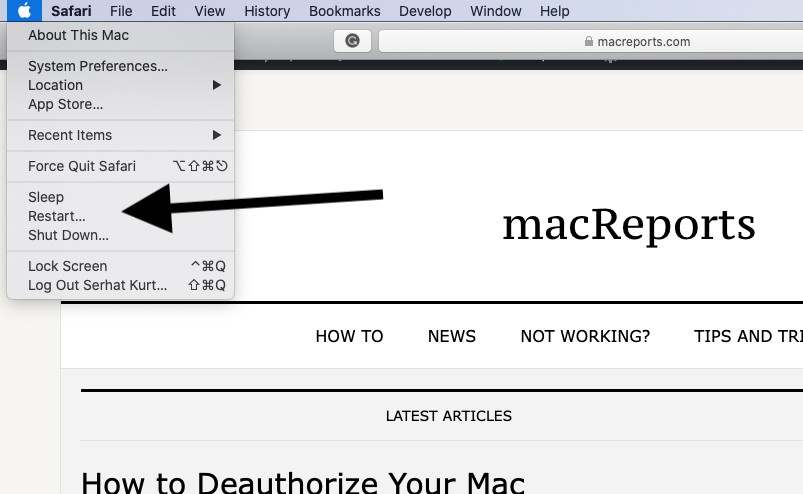
Task: Click the Grammarly extension icon in toolbar
Action: pos(352,41)
